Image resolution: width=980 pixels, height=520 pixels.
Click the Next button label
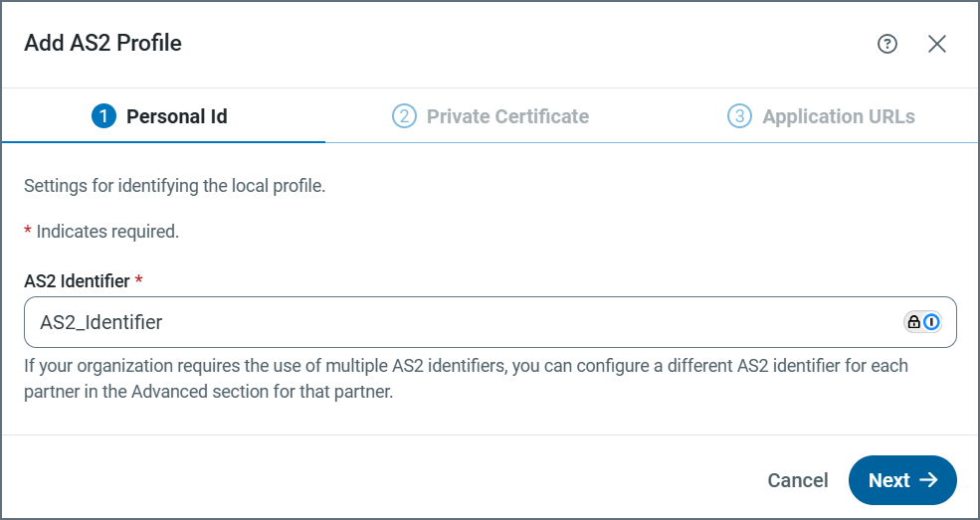point(888,480)
